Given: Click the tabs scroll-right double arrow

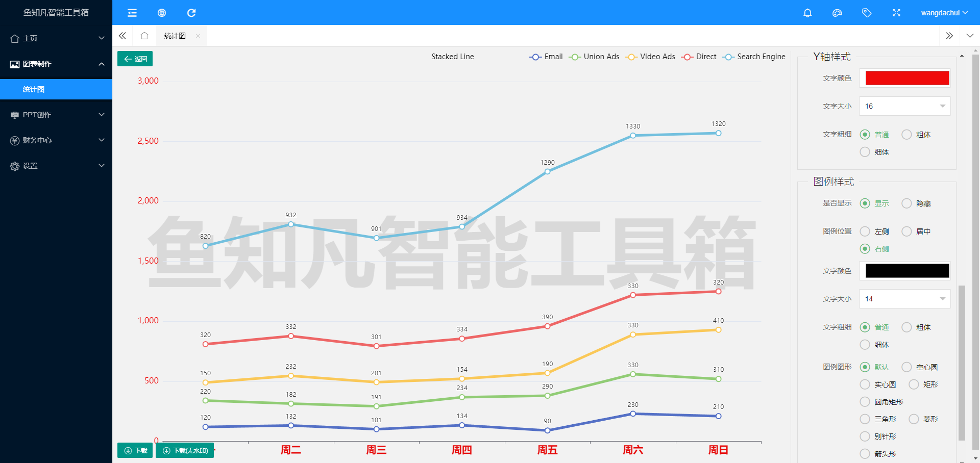Looking at the screenshot, I should [949, 36].
